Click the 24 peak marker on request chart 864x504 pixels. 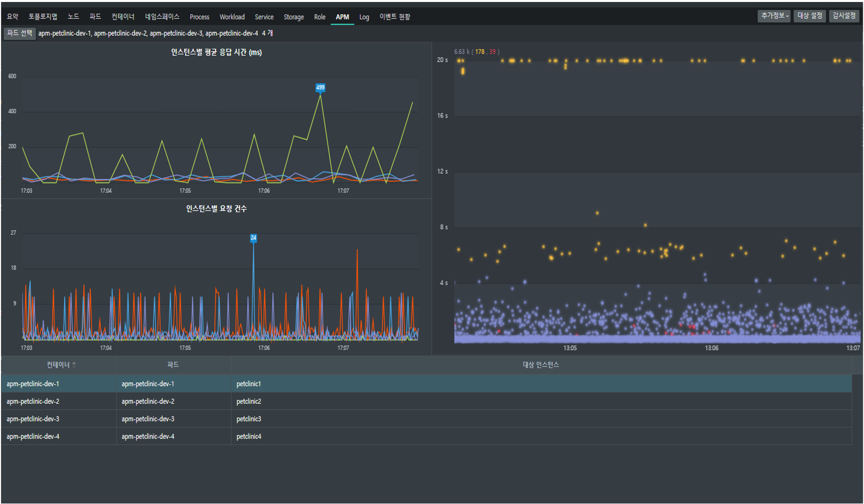point(253,238)
